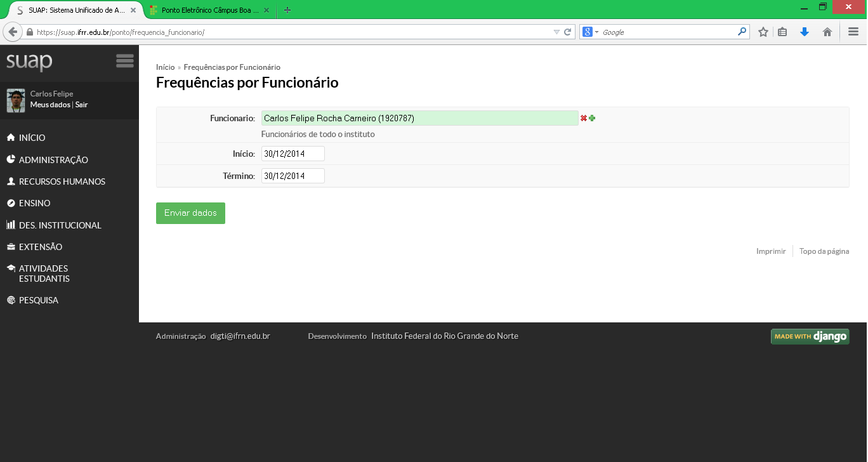Click the Firefox bookmark star icon
The width and height of the screenshot is (868, 462).
point(763,32)
